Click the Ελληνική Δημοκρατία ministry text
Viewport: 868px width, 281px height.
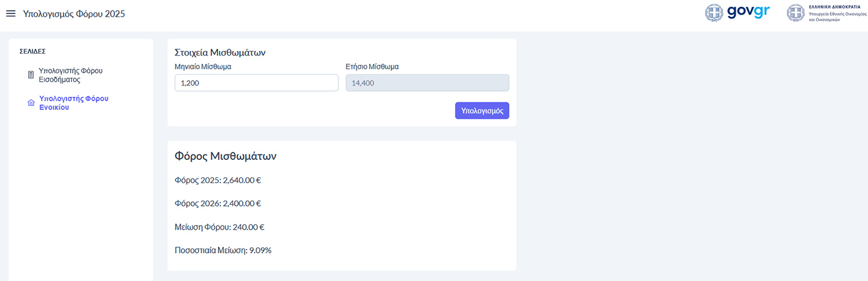coord(834,12)
